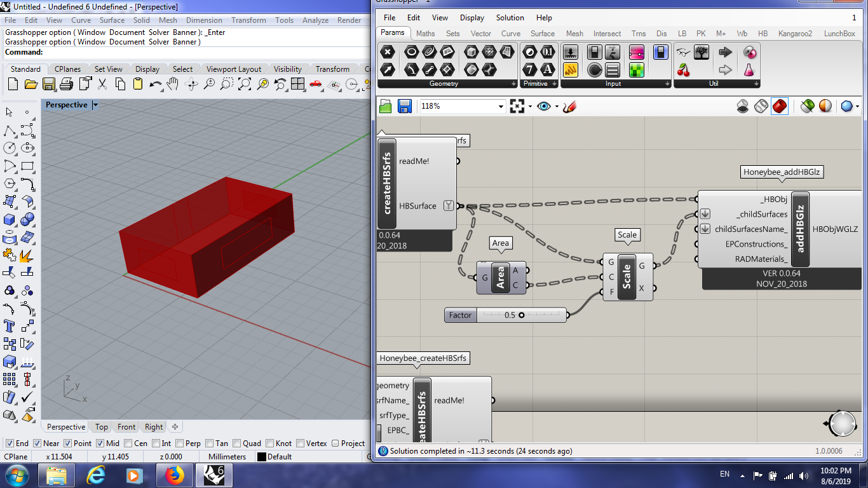The width and height of the screenshot is (868, 488).
Task: Click the Save file icon in Rhino toolbar
Action: coord(48,84)
